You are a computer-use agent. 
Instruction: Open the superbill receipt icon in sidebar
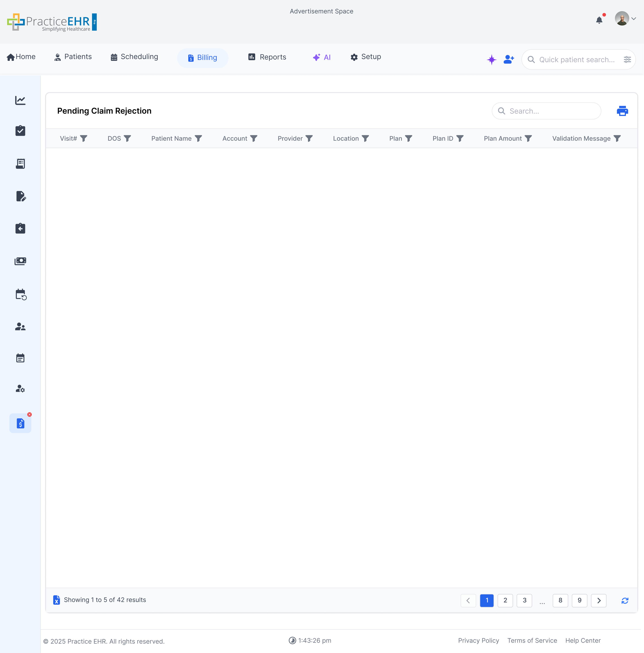(20, 164)
